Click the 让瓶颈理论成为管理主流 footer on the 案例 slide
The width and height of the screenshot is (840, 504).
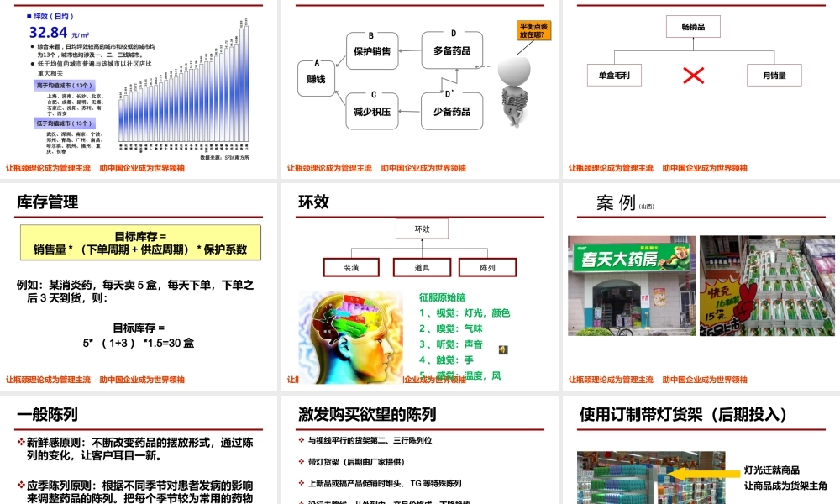(611, 380)
